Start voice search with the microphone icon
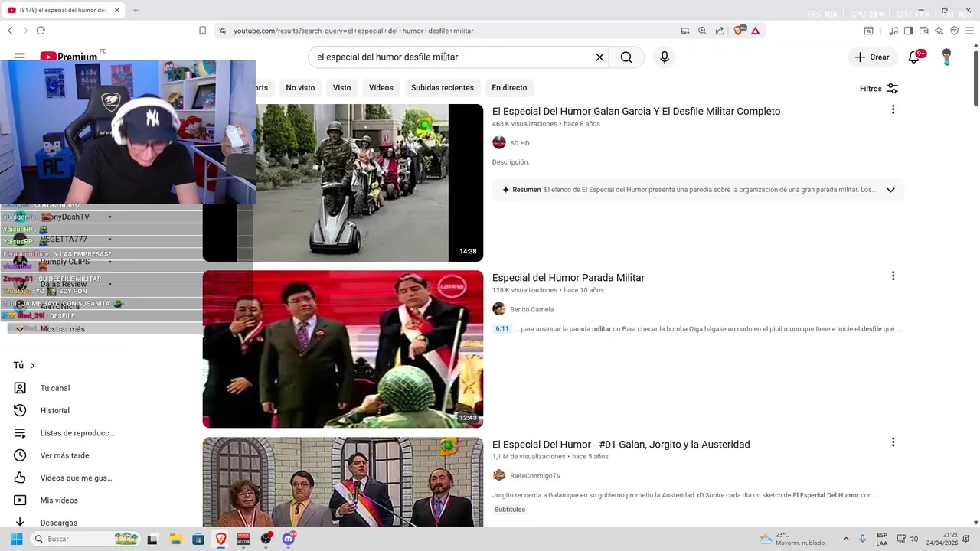Viewport: 980px width, 551px height. point(665,57)
